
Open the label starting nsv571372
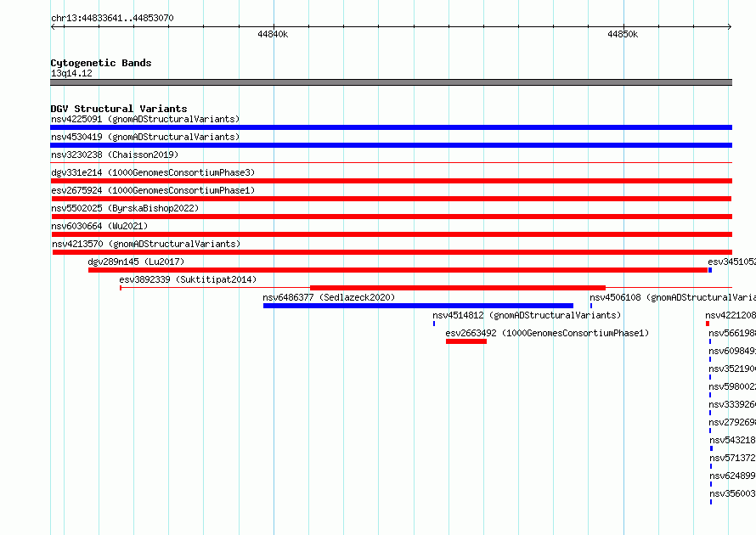733,458
